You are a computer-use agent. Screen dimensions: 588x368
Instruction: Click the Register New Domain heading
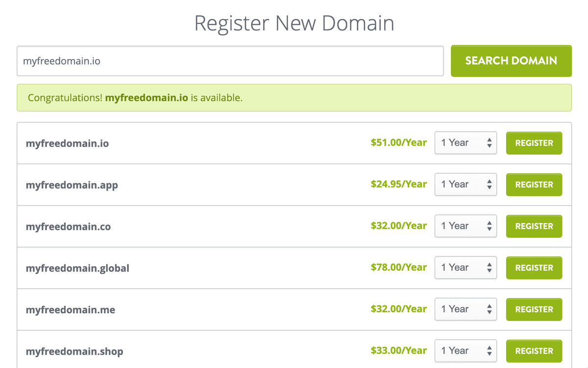294,23
